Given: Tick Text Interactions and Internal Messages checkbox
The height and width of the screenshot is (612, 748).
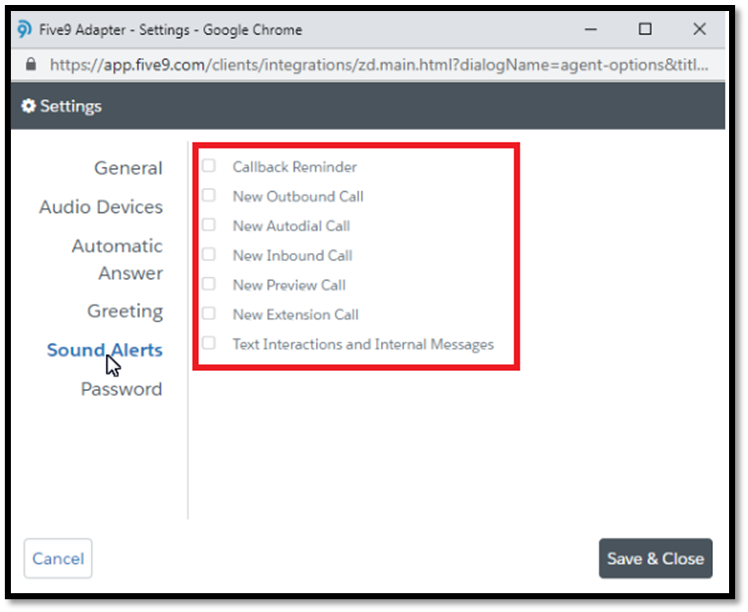Looking at the screenshot, I should tap(208, 343).
